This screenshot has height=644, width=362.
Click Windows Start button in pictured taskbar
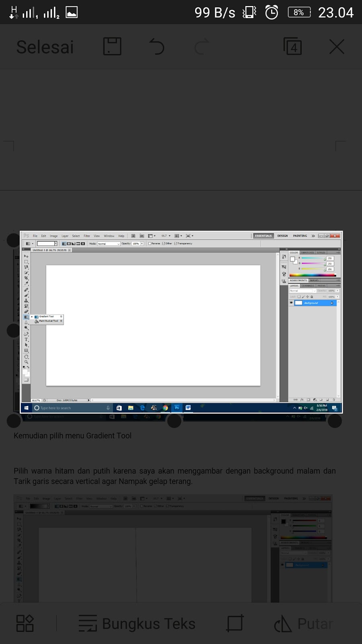pyautogui.click(x=26, y=408)
